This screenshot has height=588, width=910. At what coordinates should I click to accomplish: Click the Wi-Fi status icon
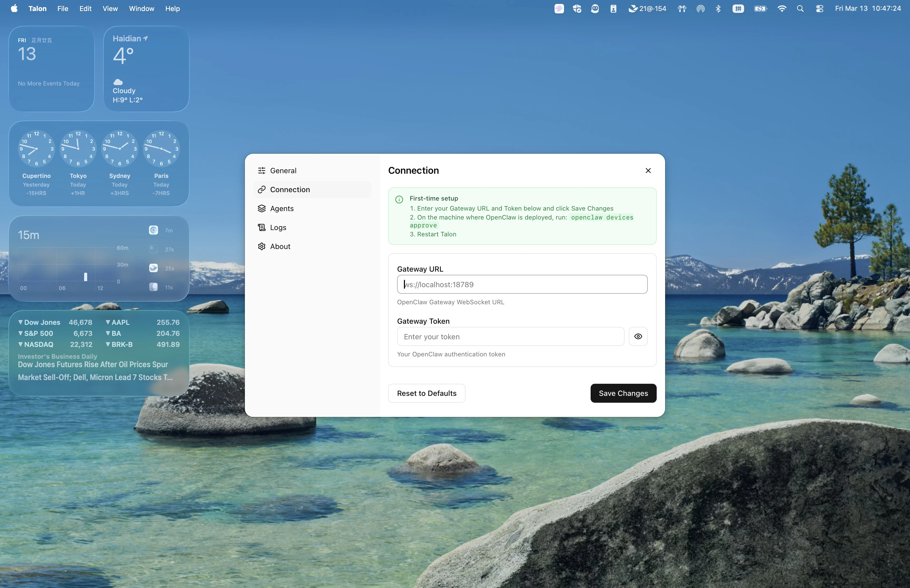[782, 8]
